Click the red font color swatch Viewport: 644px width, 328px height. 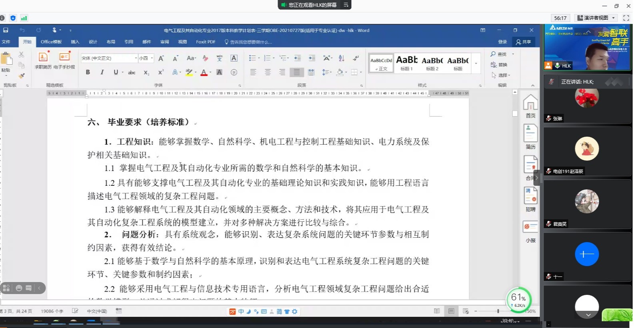point(204,72)
